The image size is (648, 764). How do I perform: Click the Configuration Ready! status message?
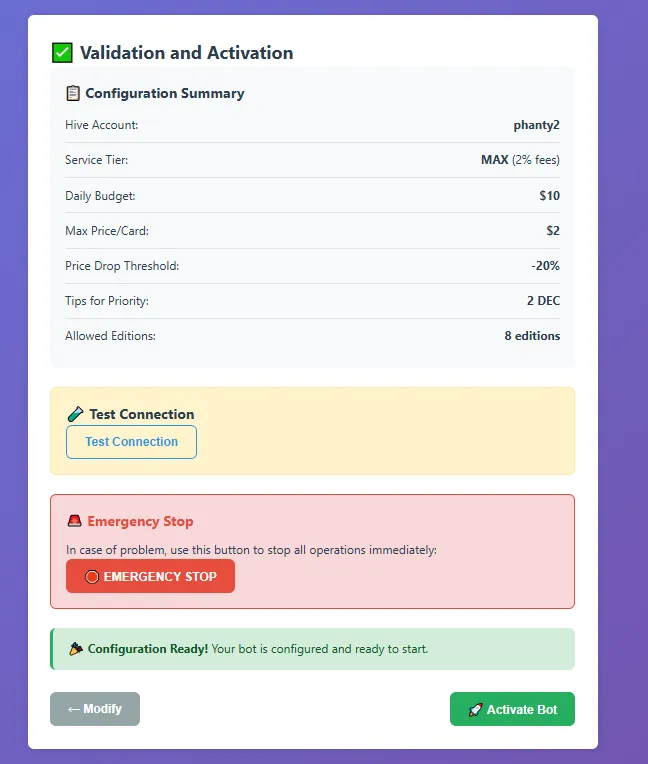[x=258, y=649]
